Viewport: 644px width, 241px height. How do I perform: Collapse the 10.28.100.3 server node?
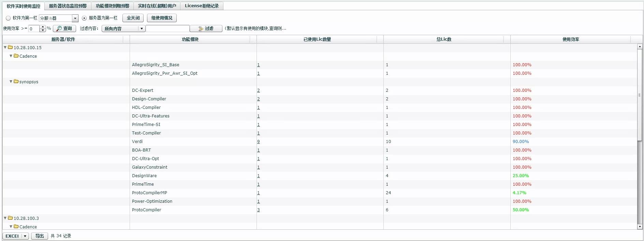(5, 218)
